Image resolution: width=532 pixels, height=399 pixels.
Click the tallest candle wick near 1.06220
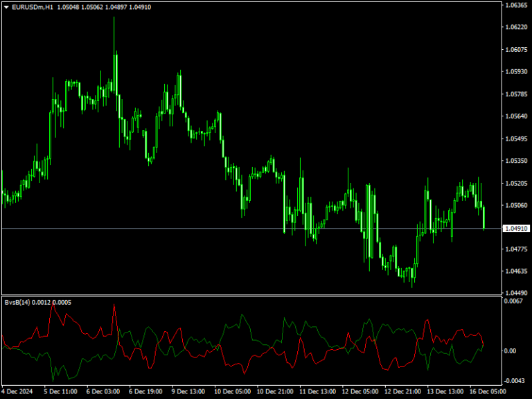pyautogui.click(x=114, y=35)
